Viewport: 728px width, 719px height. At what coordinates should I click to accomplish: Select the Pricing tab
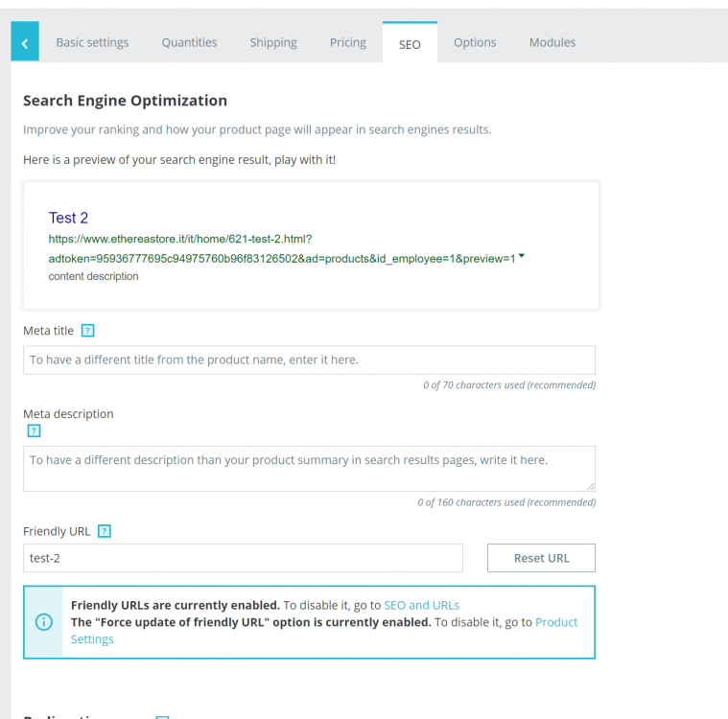click(348, 42)
